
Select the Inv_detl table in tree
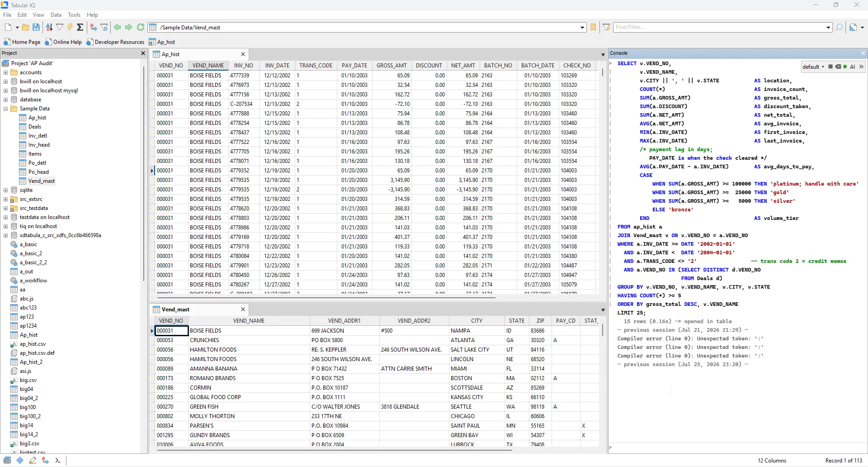click(x=37, y=136)
